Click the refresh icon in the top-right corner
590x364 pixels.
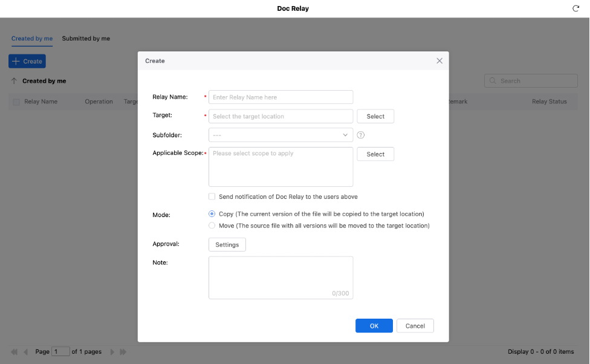tap(575, 8)
